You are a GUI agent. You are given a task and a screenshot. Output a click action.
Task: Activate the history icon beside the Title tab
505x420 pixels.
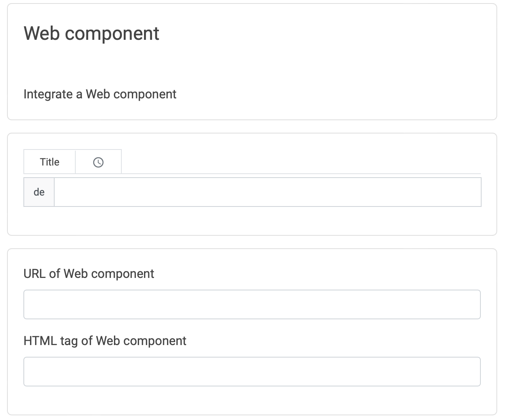click(98, 162)
